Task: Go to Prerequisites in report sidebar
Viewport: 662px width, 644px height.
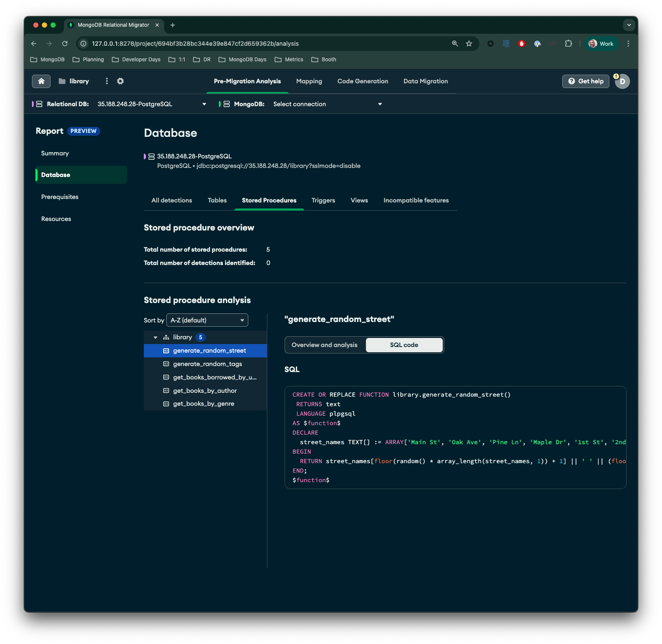Action: 60,197
